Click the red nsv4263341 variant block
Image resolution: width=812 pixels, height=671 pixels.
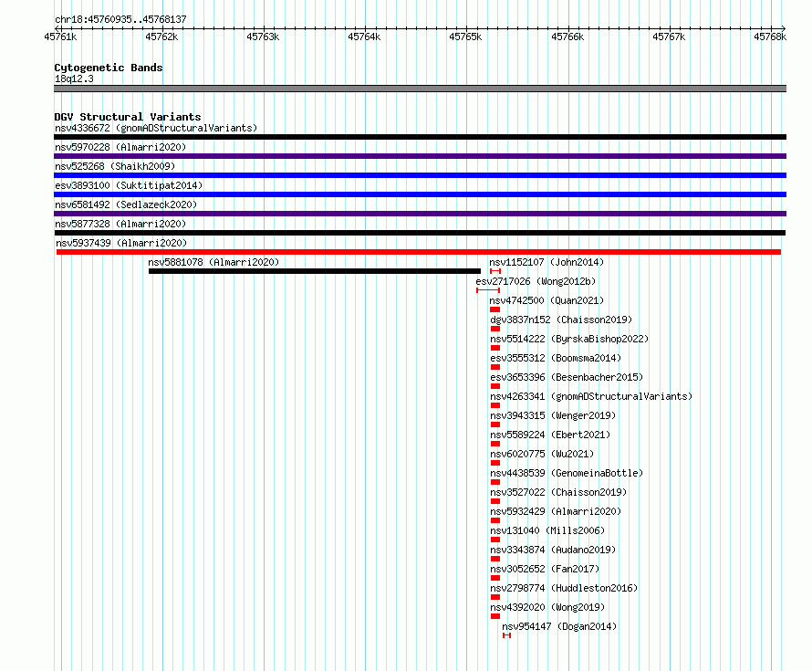495,405
